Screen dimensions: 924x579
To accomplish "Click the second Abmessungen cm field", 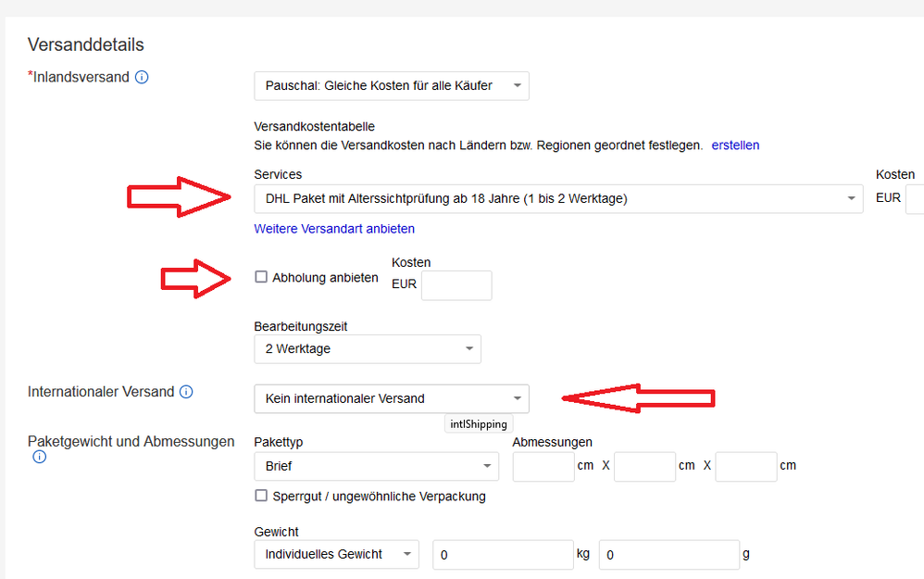I will (644, 467).
